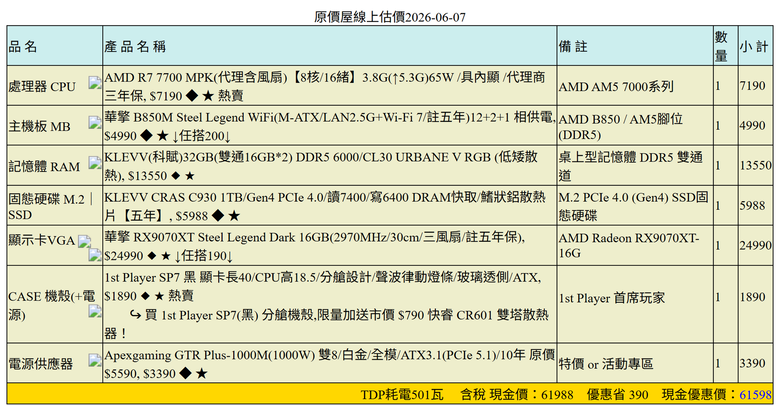This screenshot has height=406, width=780.
Task: Select the 產品名稱 column header
Action: (x=135, y=46)
